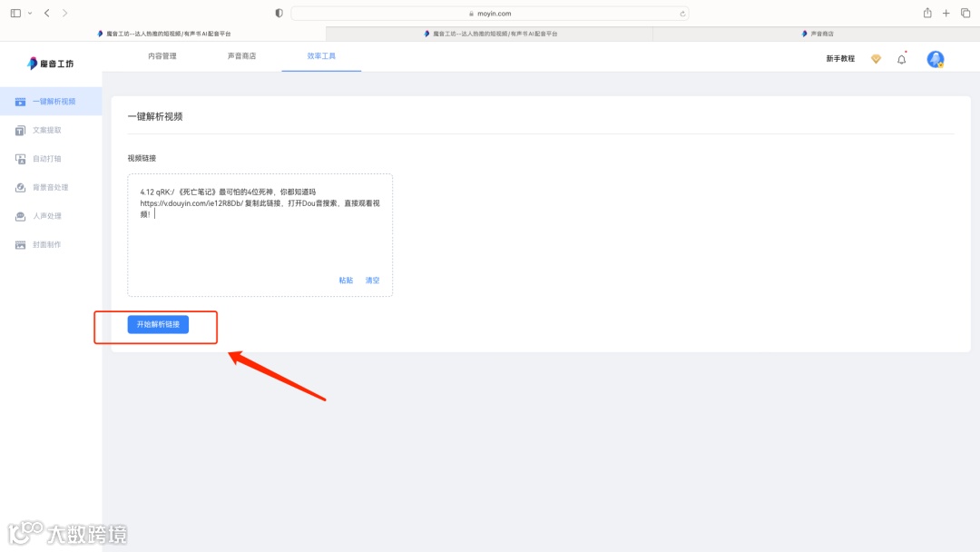Screen dimensions: 980x552
Task: Click the privacy shield icon
Action: [x=279, y=13]
